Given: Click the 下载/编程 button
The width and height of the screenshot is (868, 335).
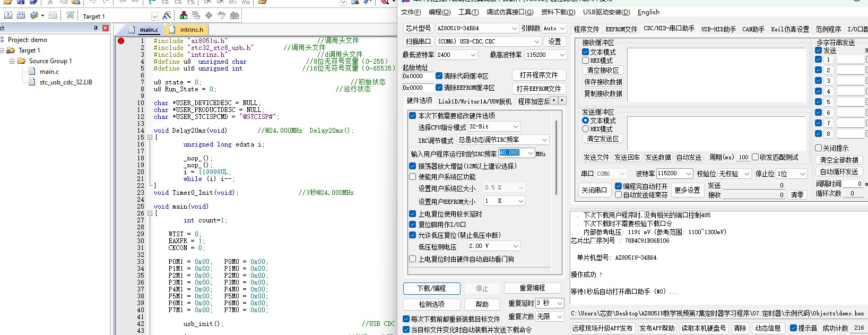Looking at the screenshot, I should tap(431, 288).
